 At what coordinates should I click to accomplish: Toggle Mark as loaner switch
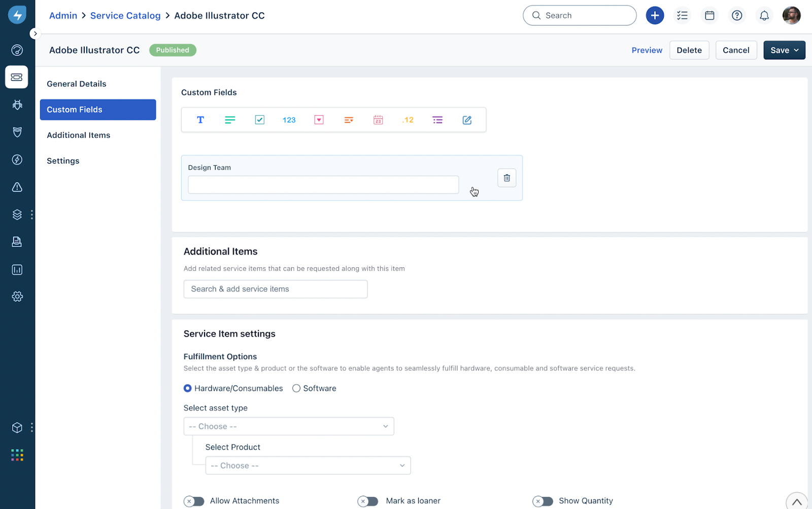[x=368, y=501]
